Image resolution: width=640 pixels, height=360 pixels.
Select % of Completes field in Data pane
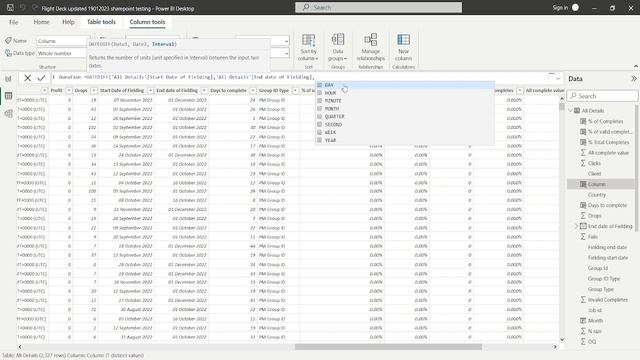coord(605,121)
